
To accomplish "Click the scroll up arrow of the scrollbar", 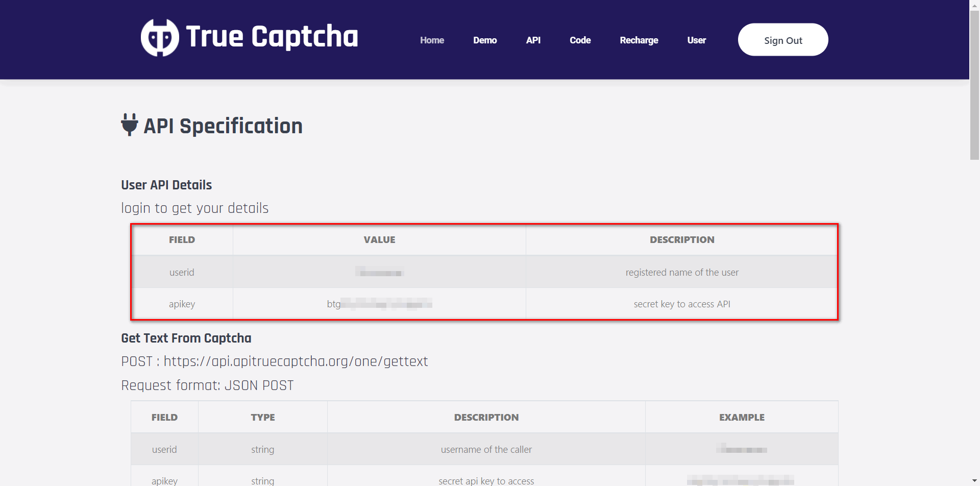I will point(974,5).
